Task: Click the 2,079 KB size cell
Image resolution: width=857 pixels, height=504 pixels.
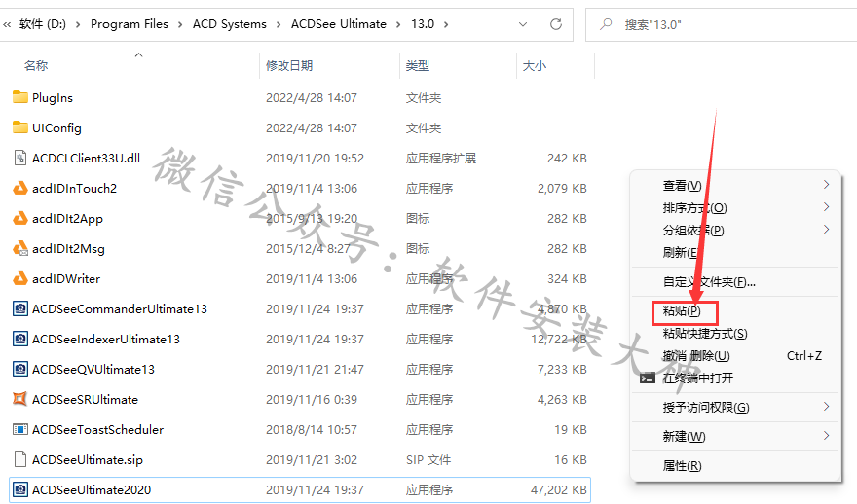Action: coord(562,189)
